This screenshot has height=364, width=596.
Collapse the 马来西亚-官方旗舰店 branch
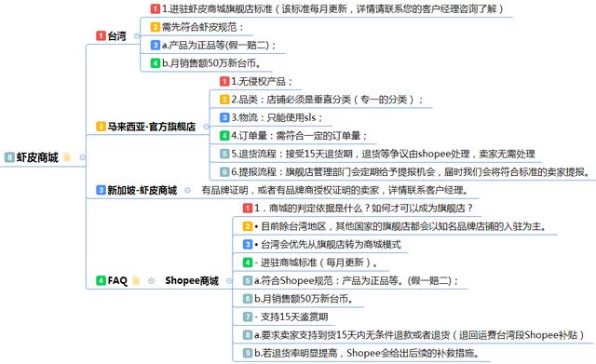click(x=206, y=127)
